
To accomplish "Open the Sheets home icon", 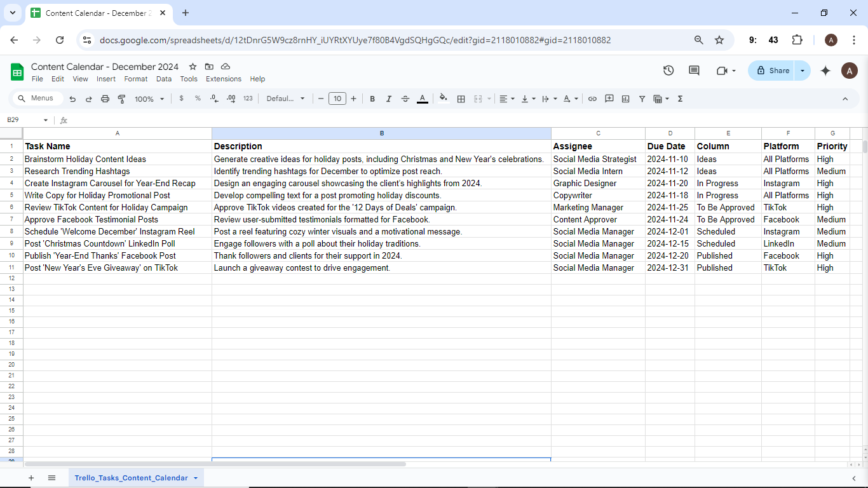I will (x=17, y=72).
